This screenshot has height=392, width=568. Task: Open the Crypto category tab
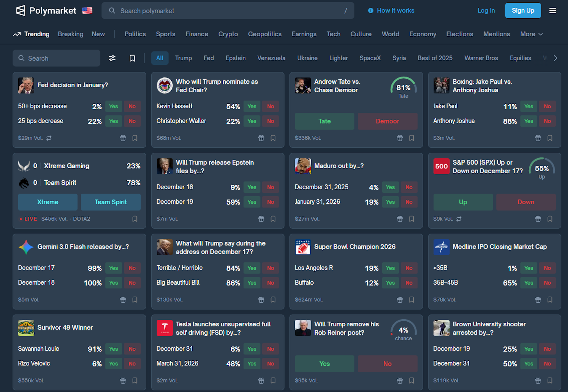pyautogui.click(x=228, y=34)
